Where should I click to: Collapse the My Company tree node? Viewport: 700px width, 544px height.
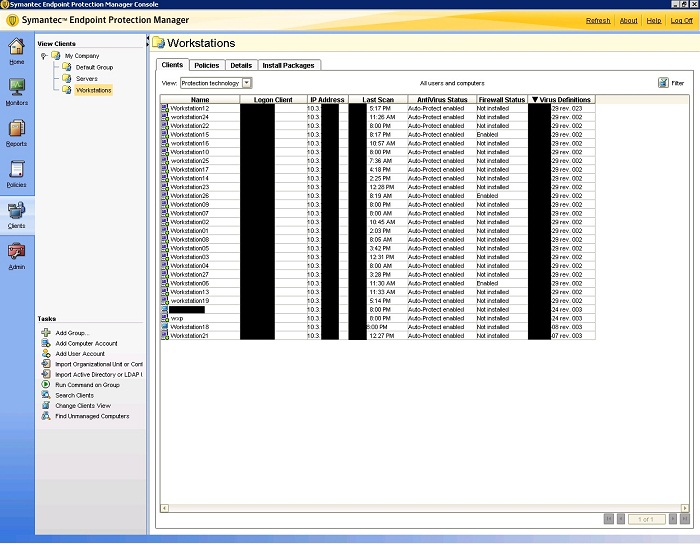tap(44, 56)
